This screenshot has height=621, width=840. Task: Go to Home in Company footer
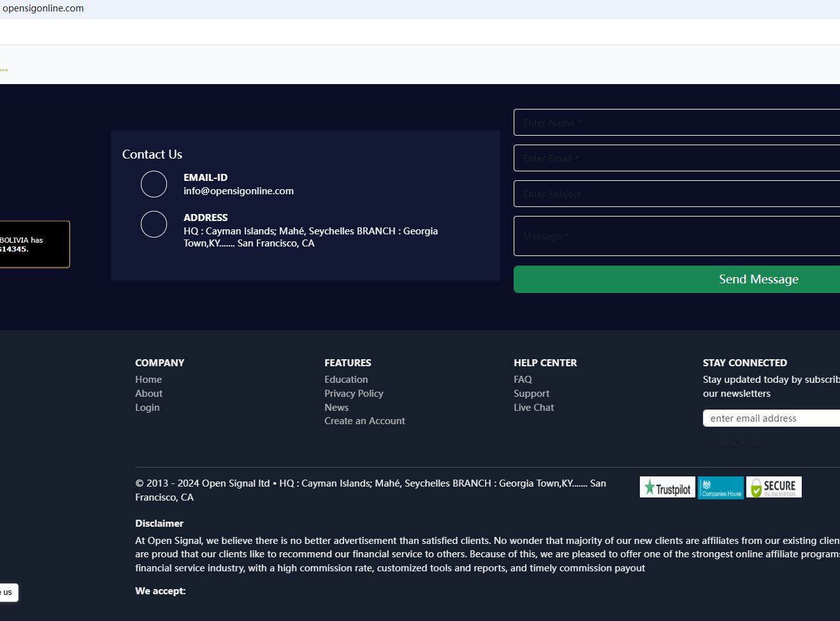(x=148, y=380)
